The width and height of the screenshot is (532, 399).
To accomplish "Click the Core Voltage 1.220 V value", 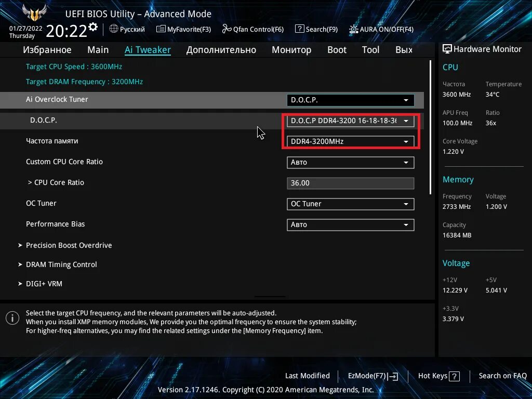I will 453,152.
